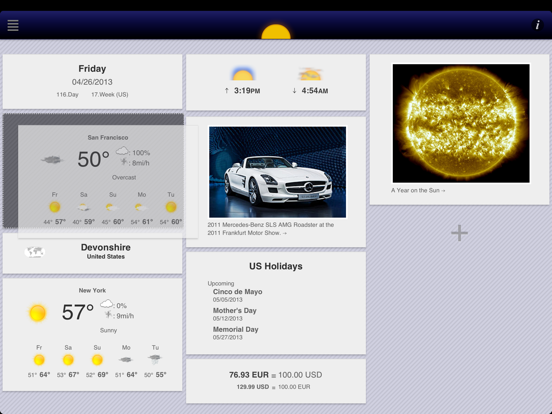
Task: Tap San Francisco cloud cover icon near 100%
Action: point(122,151)
